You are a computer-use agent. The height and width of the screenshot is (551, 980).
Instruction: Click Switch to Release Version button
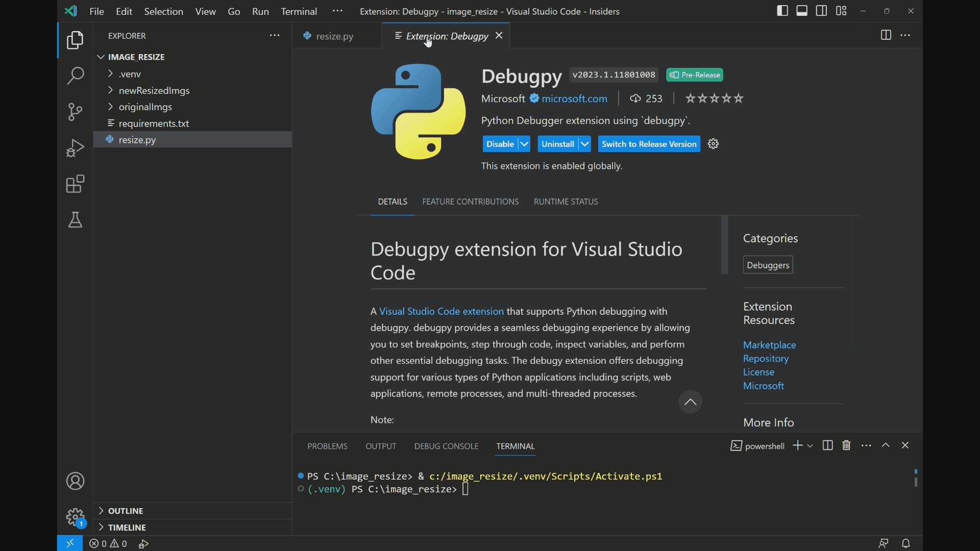[649, 144]
